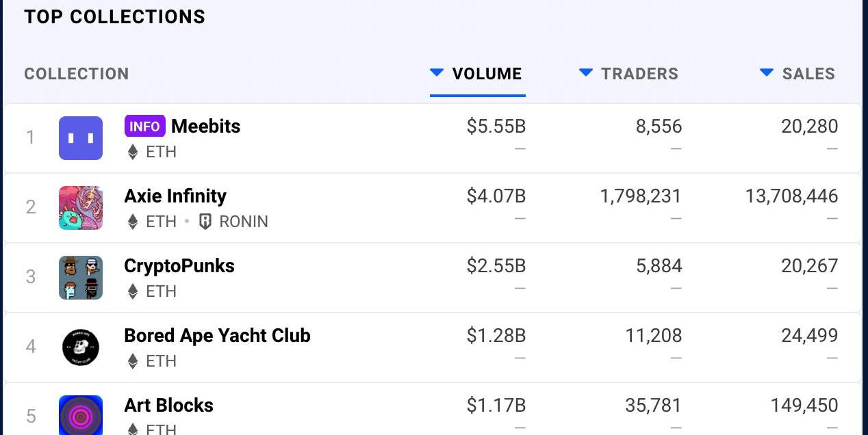Open the Meebits collection name link
The image size is (868, 435).
pyautogui.click(x=205, y=126)
